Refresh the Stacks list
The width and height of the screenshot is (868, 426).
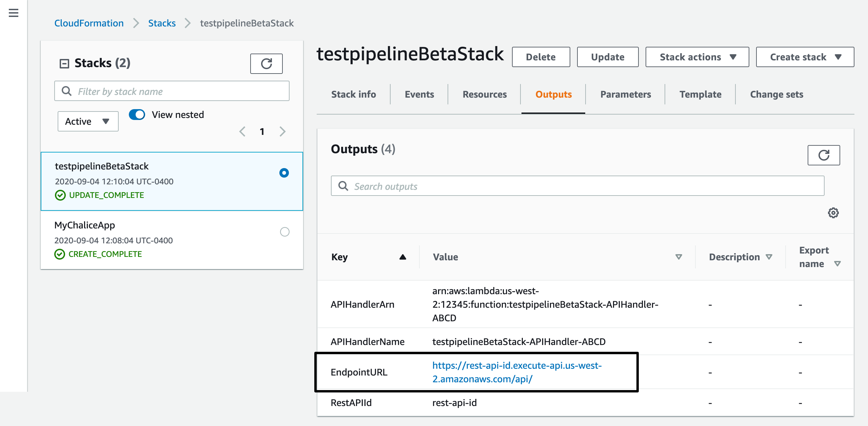point(266,64)
